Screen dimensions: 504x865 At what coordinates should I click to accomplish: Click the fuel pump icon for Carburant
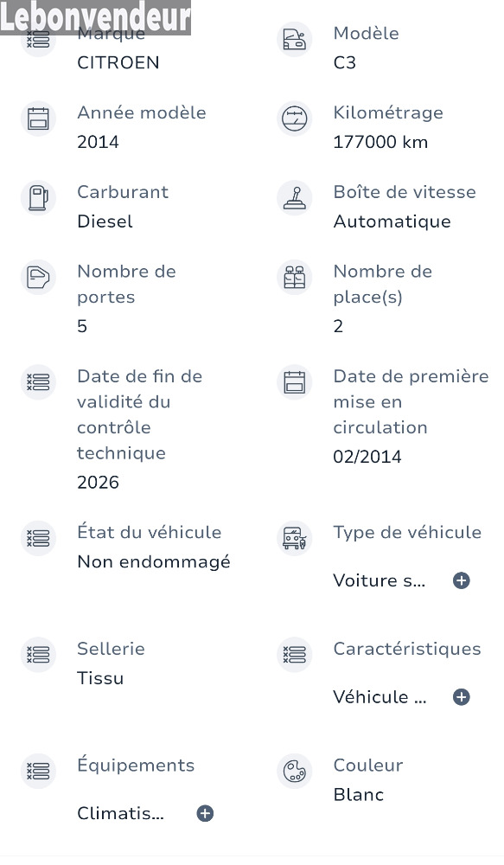(x=39, y=198)
